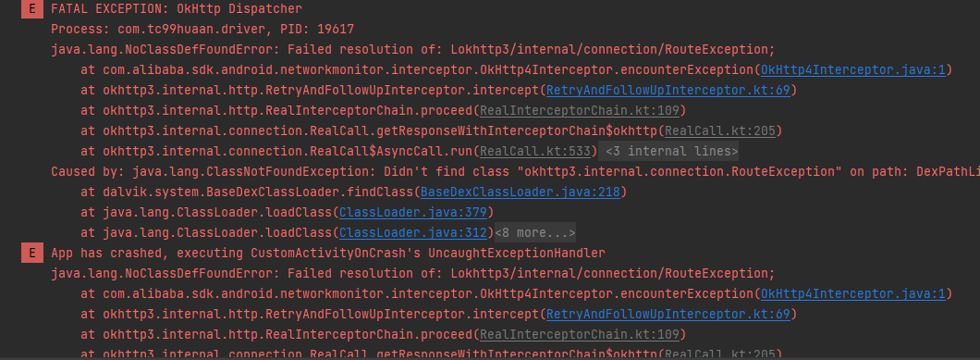
Task: Click the Process: com.tc99huaan.driver line
Action: click(x=202, y=29)
